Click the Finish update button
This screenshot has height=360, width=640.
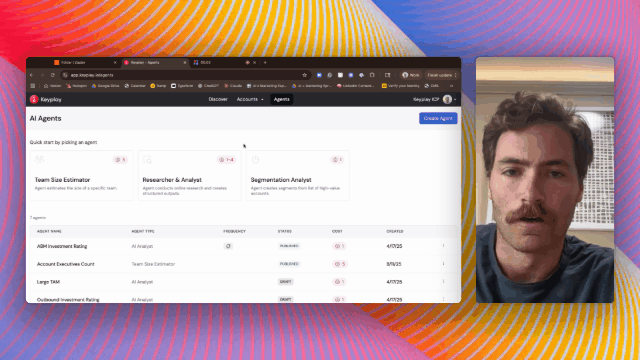pos(442,75)
